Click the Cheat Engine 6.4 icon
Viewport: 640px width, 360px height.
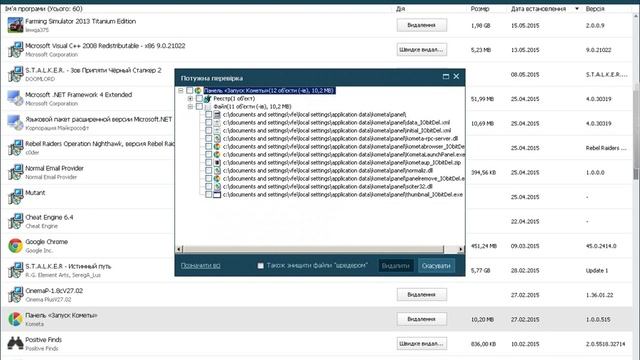tap(15, 221)
